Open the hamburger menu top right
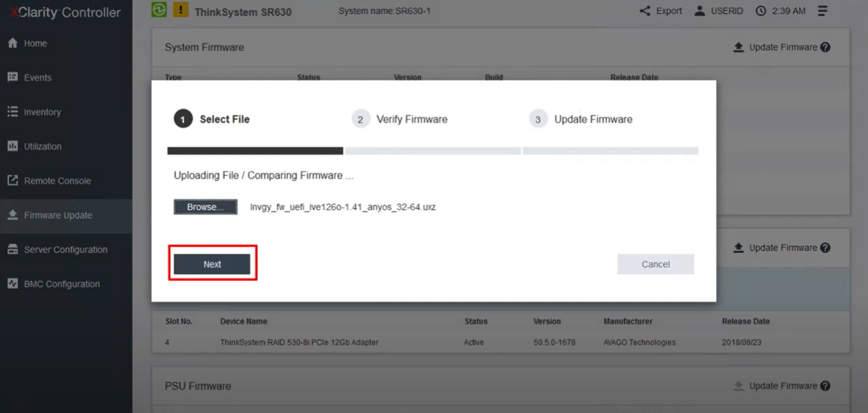 coord(822,10)
